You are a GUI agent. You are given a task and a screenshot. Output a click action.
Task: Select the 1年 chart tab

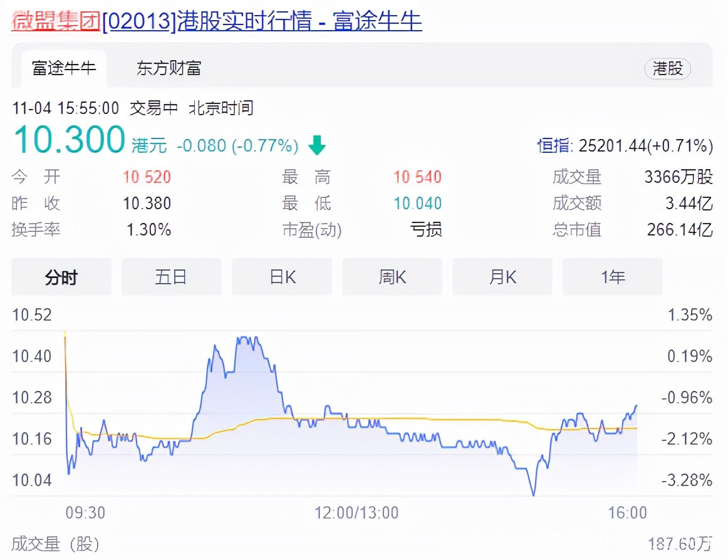tap(613, 277)
